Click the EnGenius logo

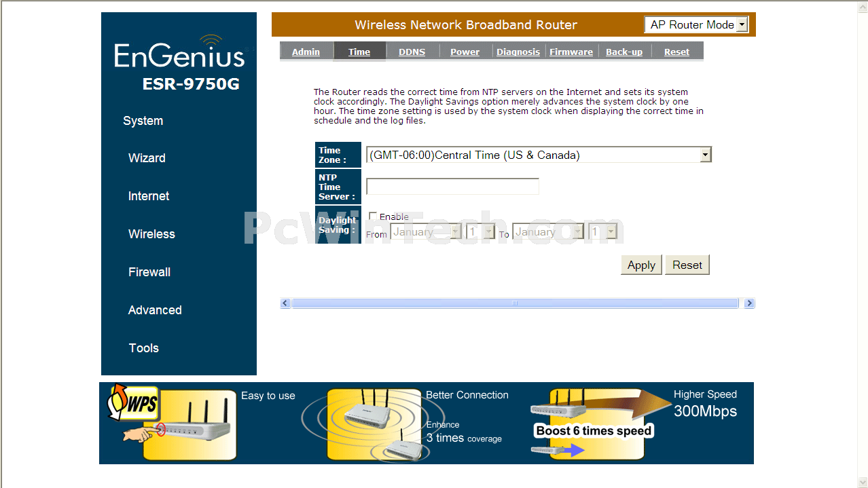click(x=179, y=51)
